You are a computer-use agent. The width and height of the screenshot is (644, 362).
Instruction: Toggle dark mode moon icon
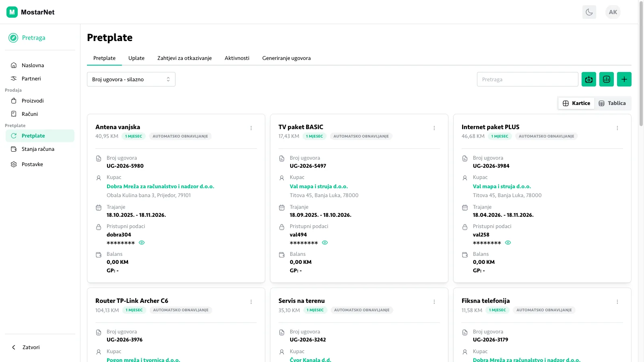pyautogui.click(x=589, y=12)
